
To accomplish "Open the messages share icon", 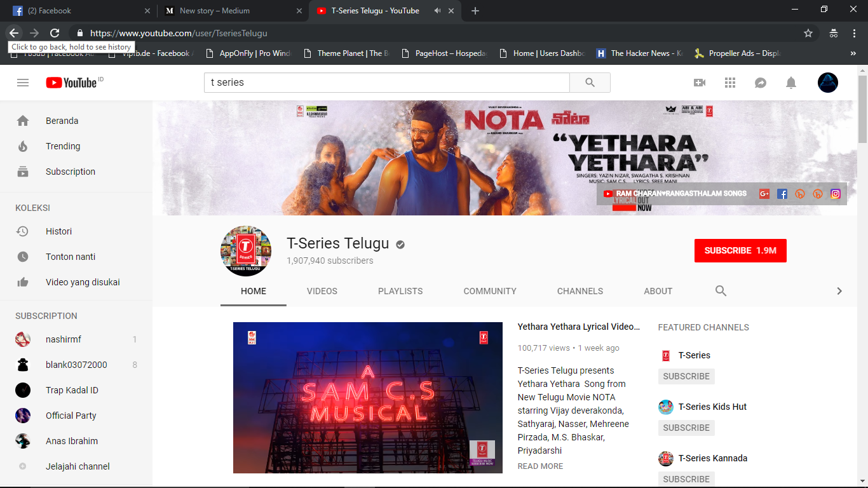I will pos(761,83).
